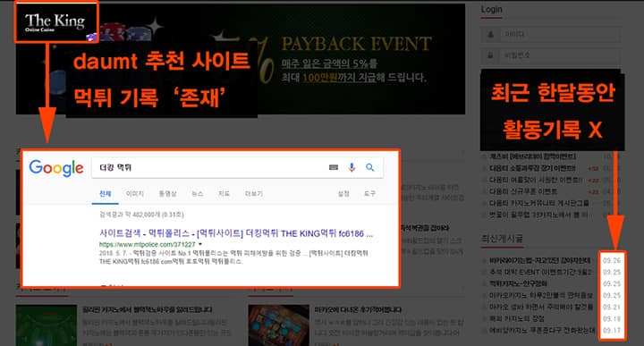The width and height of the screenshot is (644, 346).
Task: Open the slot machine thumbnail article
Action: pyautogui.click(x=279, y=325)
